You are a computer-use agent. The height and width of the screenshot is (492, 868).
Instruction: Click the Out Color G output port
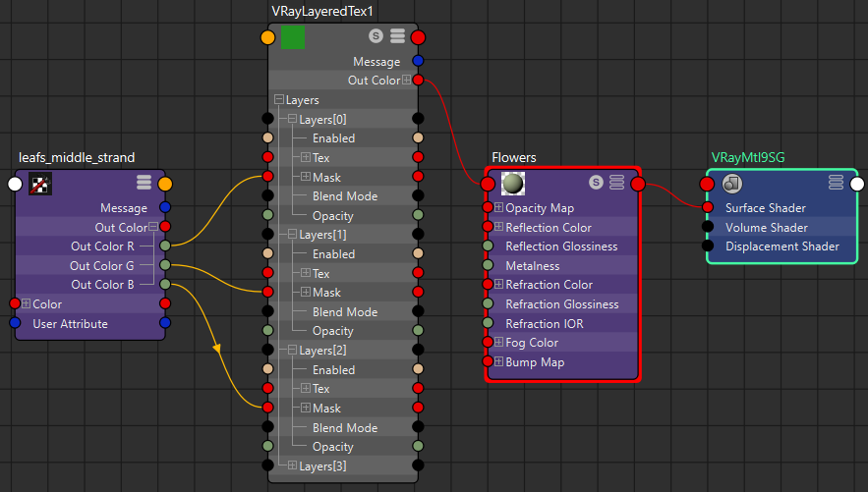pyautogui.click(x=165, y=265)
